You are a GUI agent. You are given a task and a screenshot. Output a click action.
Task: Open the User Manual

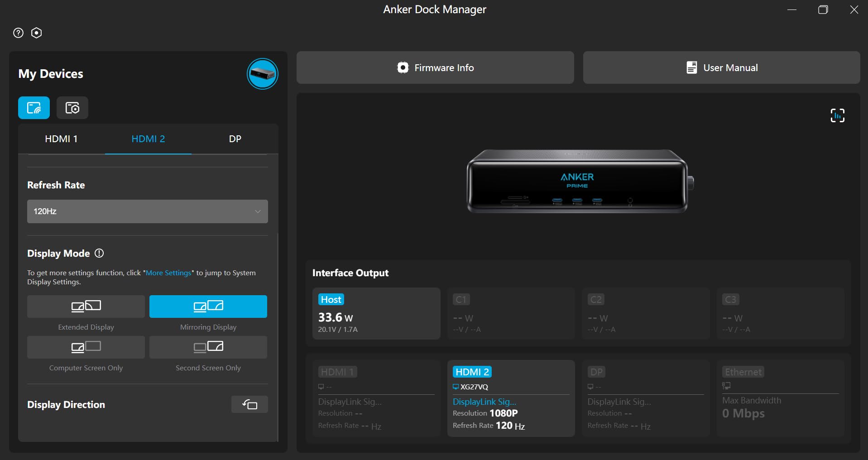point(722,67)
